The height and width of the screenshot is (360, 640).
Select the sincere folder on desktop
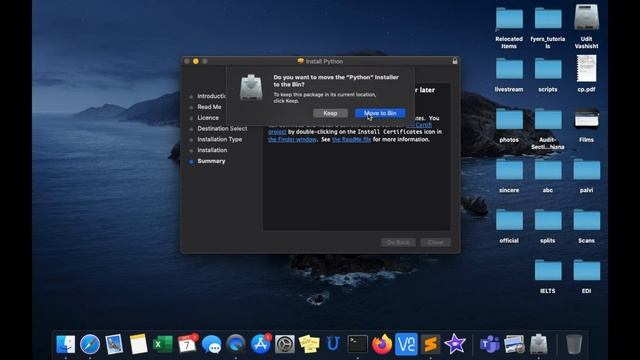point(509,170)
